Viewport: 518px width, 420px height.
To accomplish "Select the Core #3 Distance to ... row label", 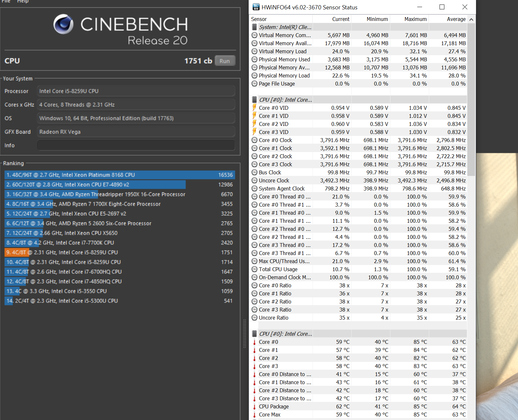I will click(x=285, y=398).
